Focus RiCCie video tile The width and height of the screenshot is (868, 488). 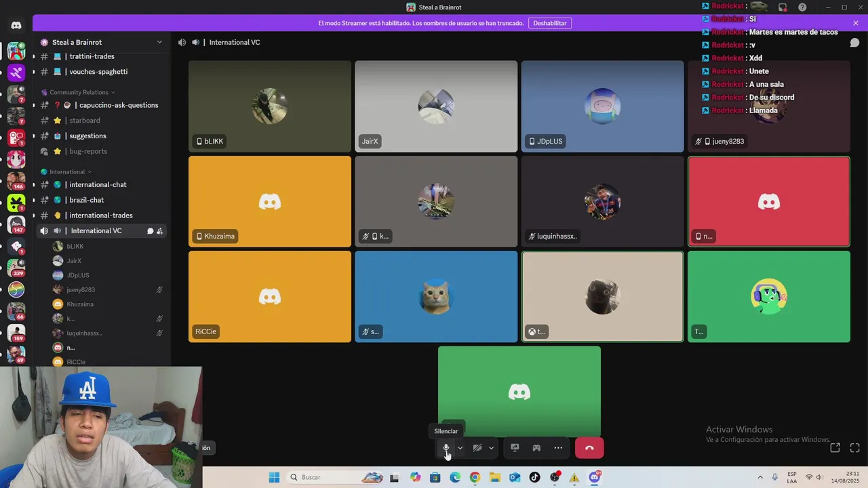point(270,297)
